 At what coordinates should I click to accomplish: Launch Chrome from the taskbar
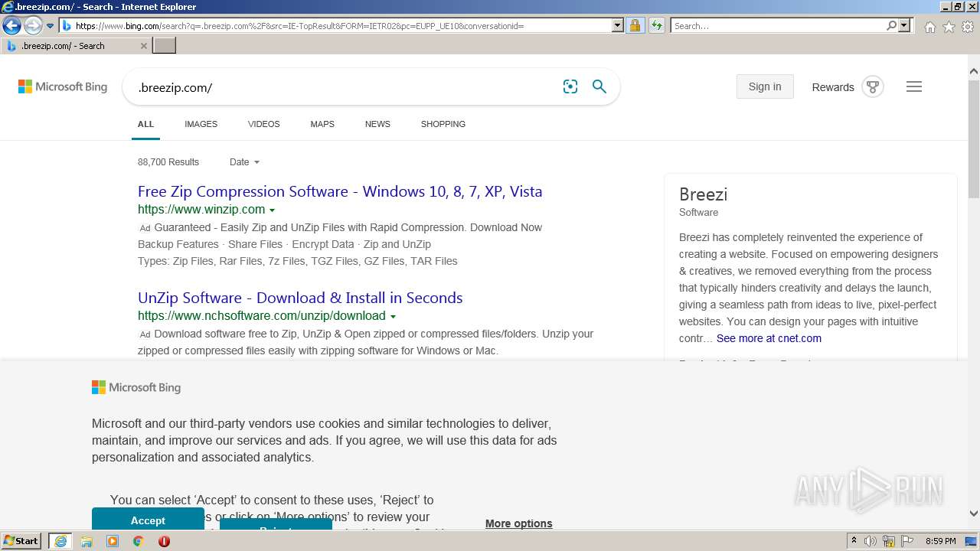pos(138,541)
